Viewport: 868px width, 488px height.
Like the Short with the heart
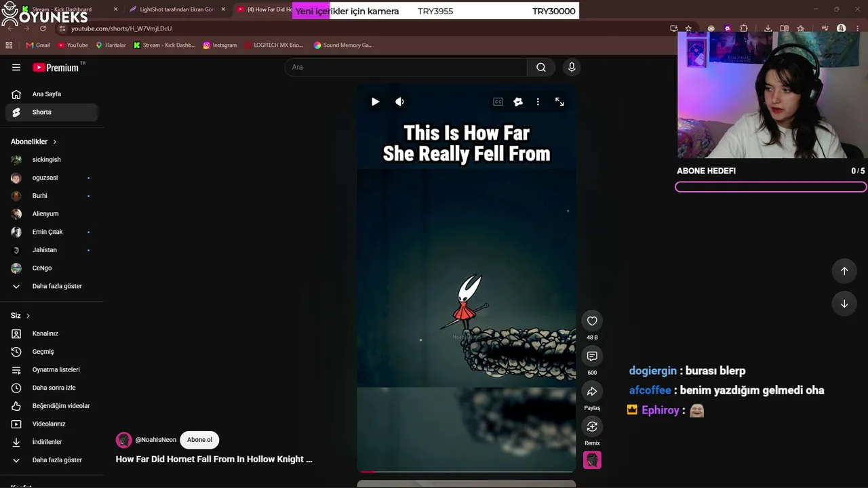[x=592, y=321]
